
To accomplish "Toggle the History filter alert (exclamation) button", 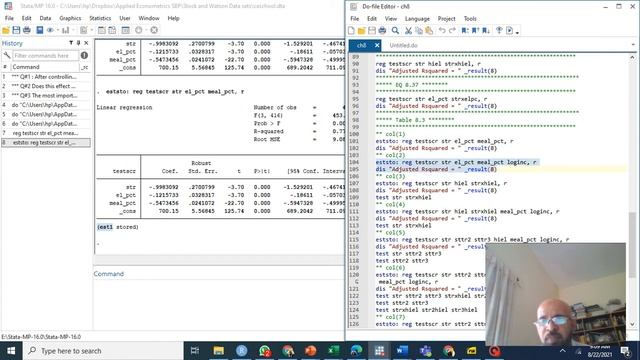I will [x=84, y=55].
